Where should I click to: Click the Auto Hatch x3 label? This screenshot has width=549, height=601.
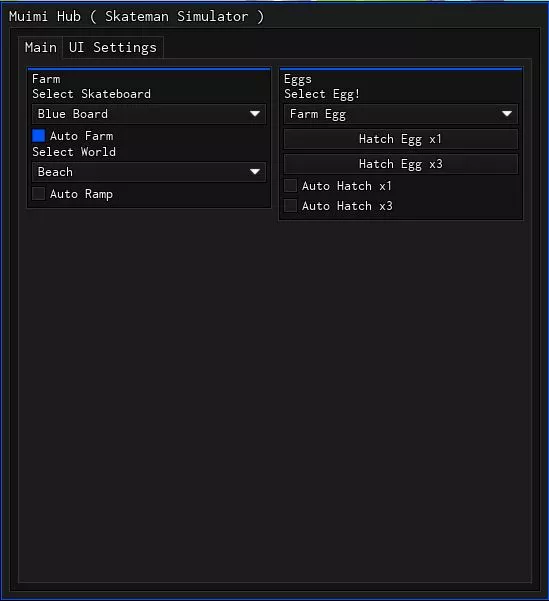click(347, 206)
